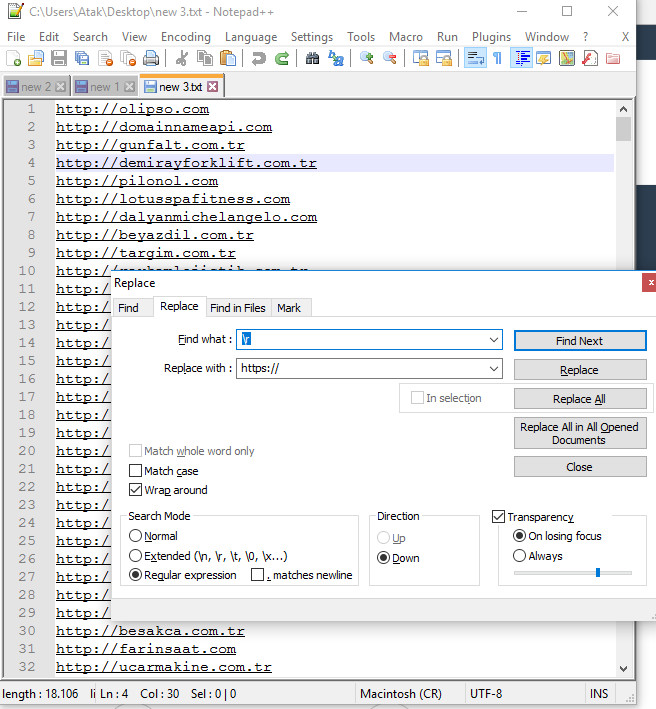Open the Search menu
656x709 pixels.
90,37
